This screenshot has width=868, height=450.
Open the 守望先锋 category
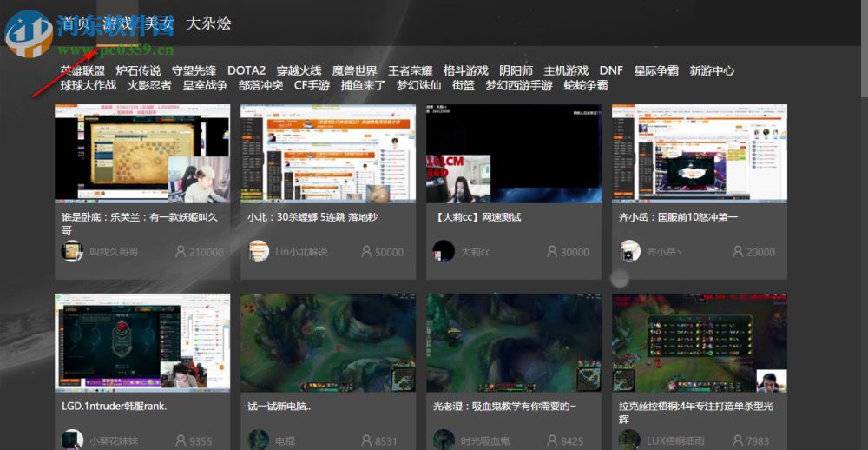(x=194, y=71)
